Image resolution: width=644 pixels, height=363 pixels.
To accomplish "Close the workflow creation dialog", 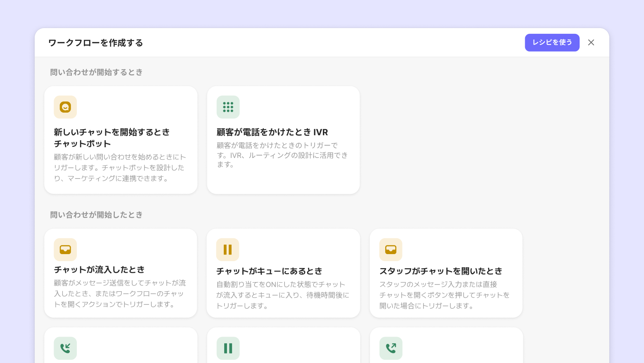I will click(x=591, y=42).
